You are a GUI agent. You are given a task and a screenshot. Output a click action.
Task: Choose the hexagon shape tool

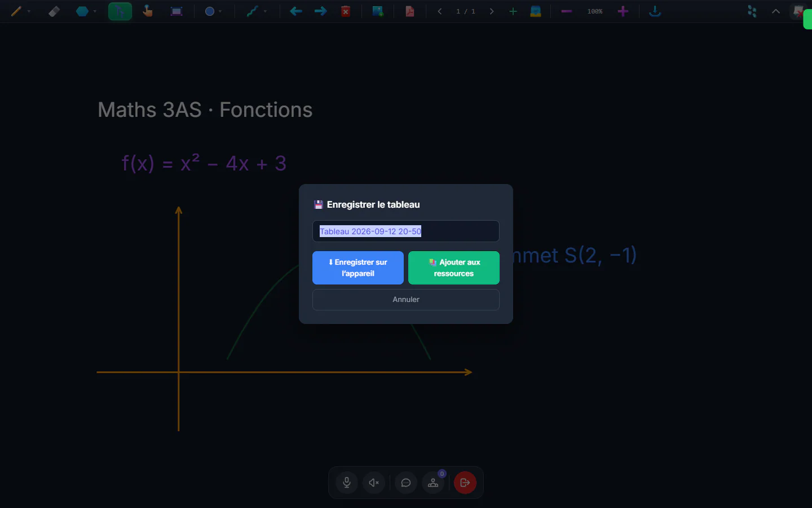(x=82, y=11)
